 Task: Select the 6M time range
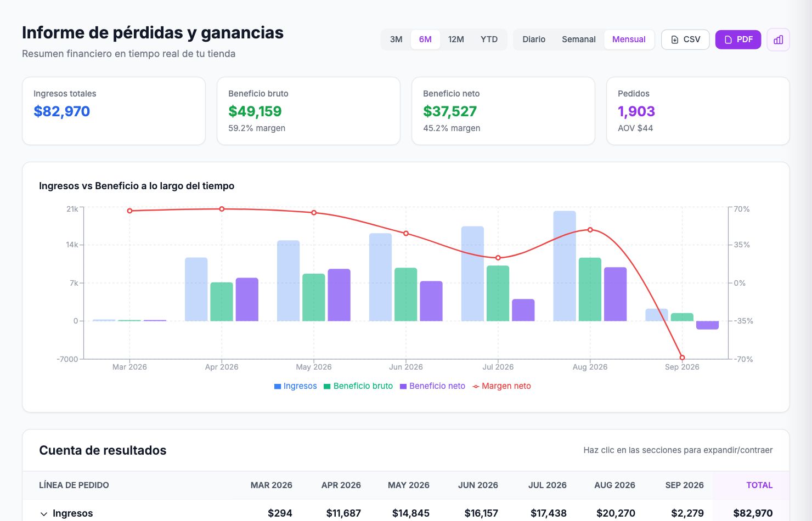pos(425,39)
